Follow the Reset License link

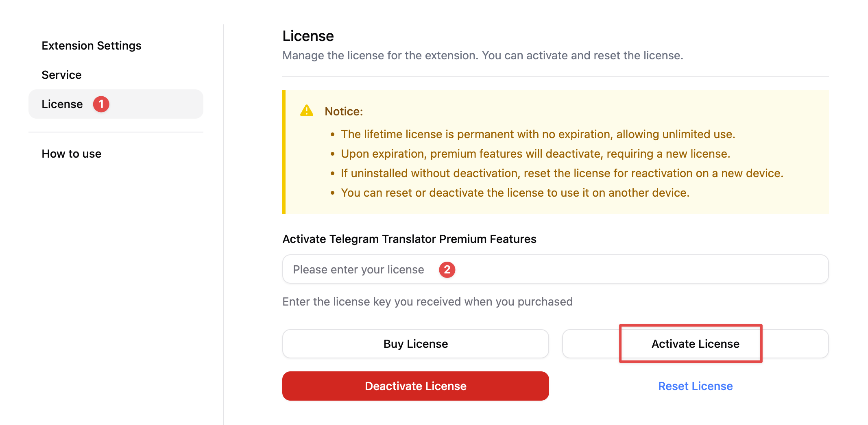695,386
